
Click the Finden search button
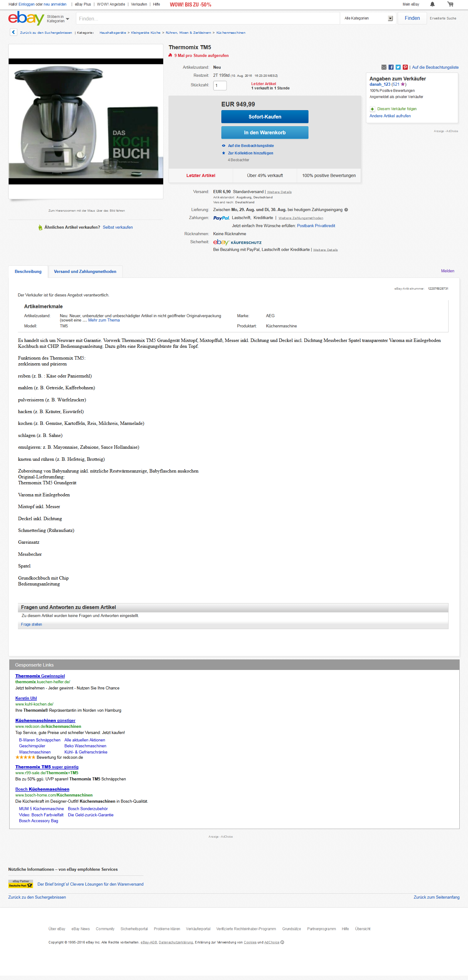pyautogui.click(x=412, y=18)
